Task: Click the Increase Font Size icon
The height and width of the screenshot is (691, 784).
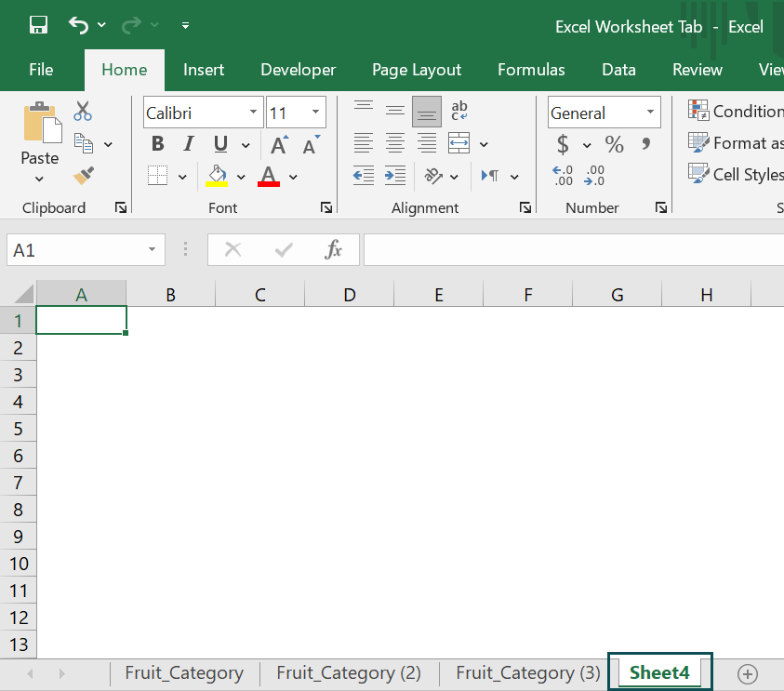Action: pos(278,144)
